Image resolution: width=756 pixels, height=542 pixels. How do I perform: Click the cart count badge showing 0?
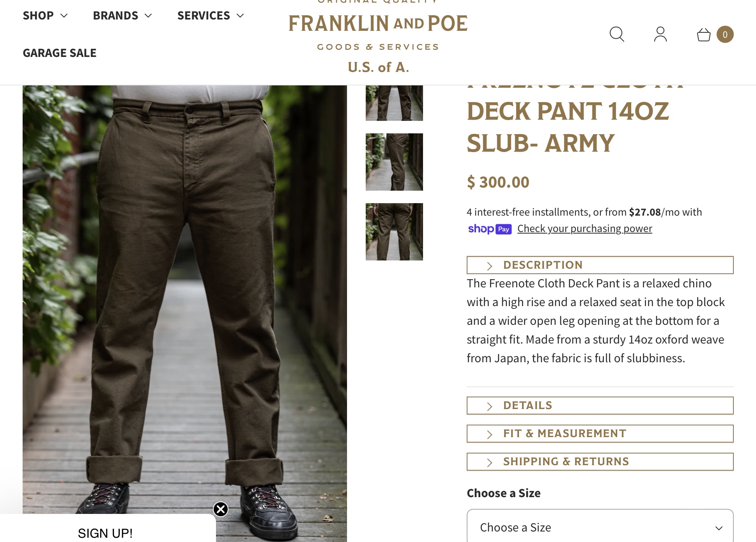[x=725, y=34]
